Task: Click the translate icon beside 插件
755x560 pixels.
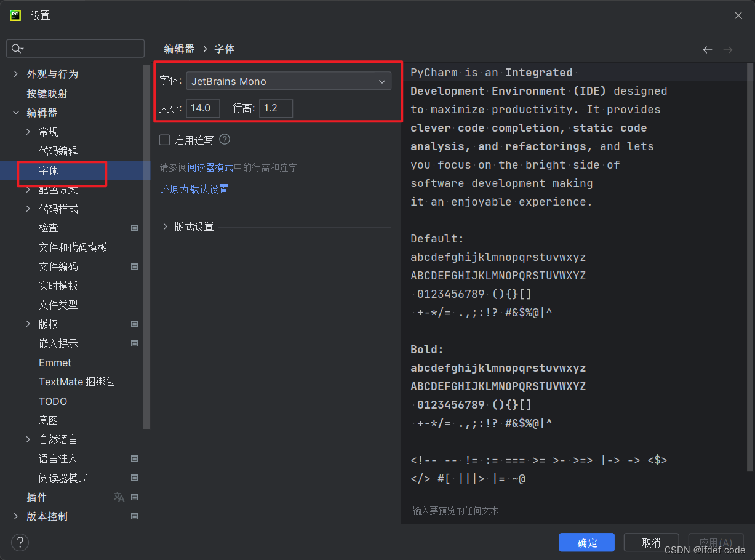Action: click(x=119, y=497)
